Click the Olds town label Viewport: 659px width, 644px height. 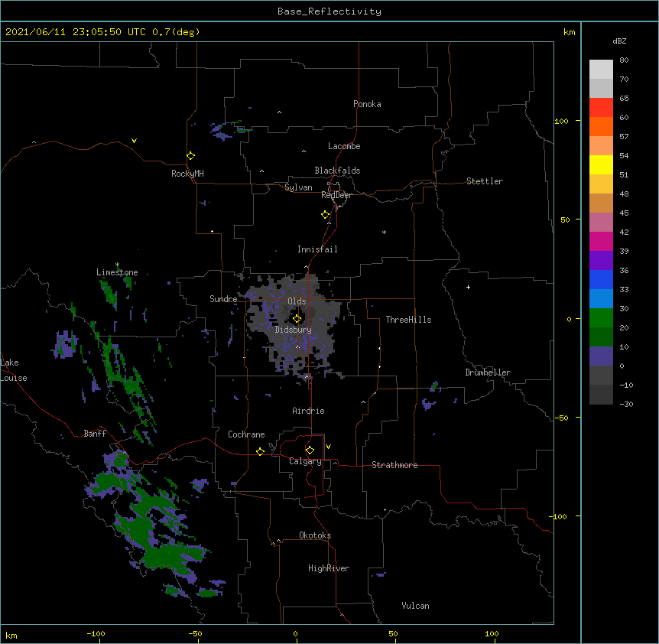coord(297,301)
